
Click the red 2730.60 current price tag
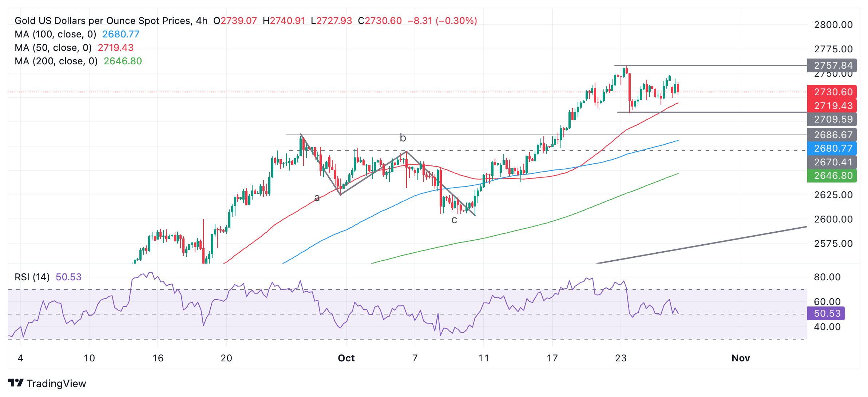(832, 92)
